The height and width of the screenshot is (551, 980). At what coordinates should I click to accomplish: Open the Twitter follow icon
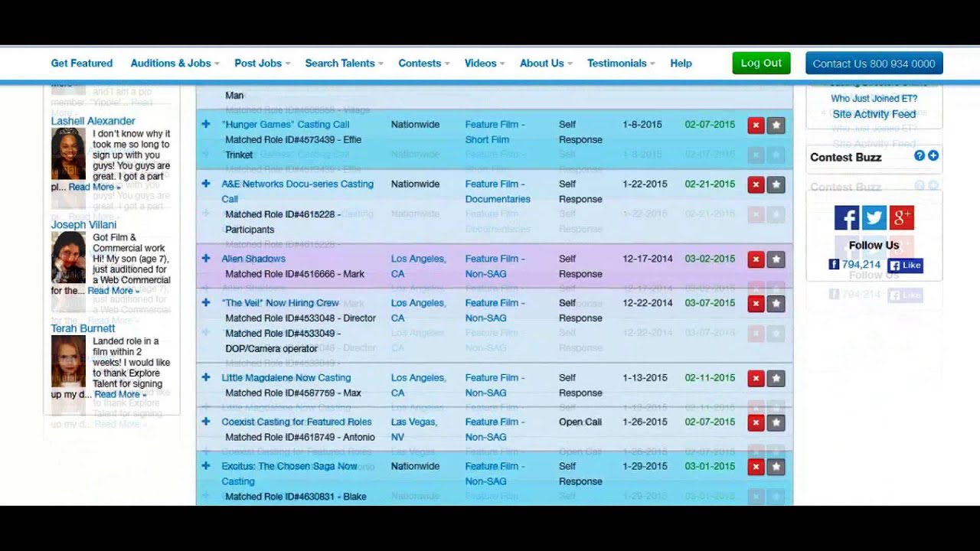click(874, 218)
